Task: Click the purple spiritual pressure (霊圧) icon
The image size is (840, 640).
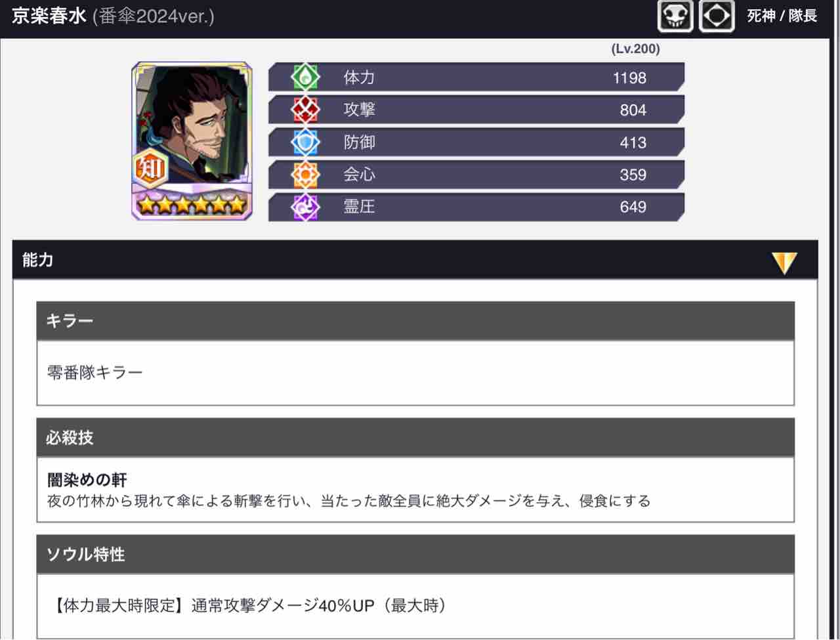Action: tap(305, 206)
